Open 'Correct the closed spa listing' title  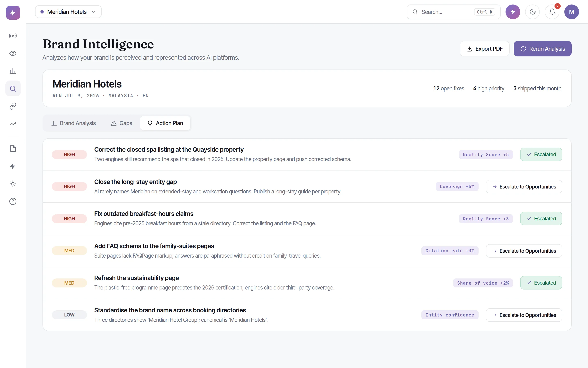tap(169, 149)
